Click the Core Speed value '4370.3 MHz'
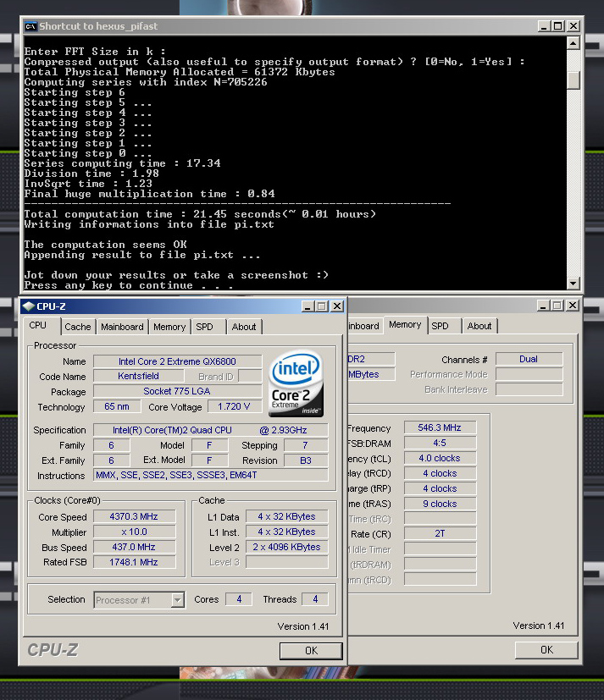Screen dimensions: 604x700 [134, 516]
